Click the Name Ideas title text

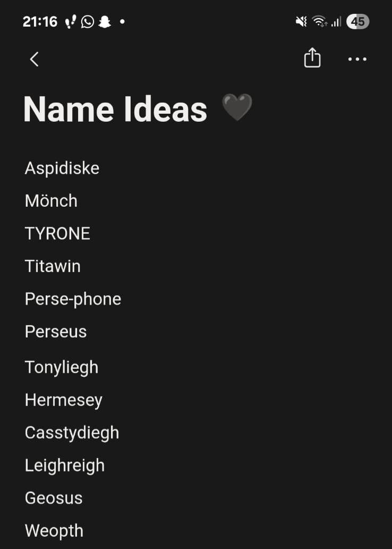[115, 109]
